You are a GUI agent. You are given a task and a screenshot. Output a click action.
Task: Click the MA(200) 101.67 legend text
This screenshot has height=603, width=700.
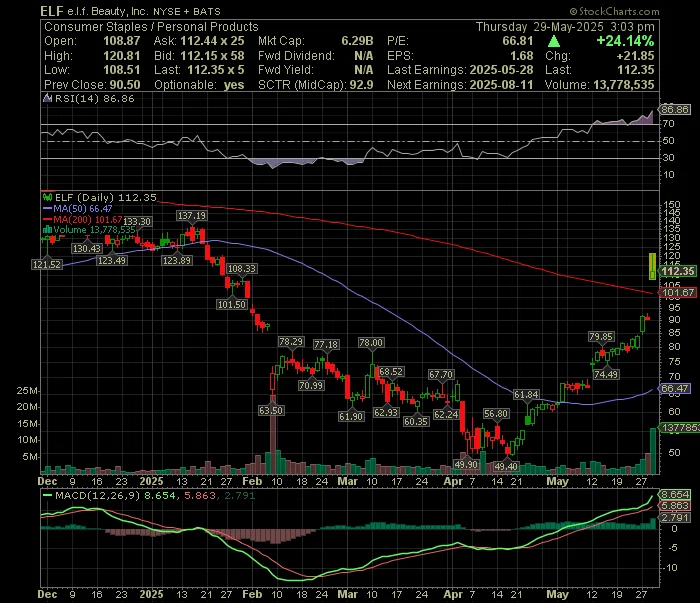point(88,220)
